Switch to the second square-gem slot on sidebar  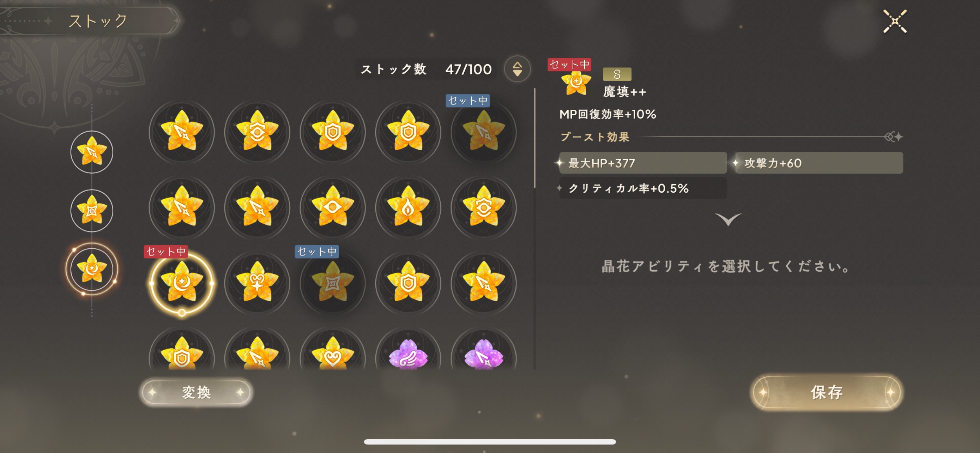(92, 210)
